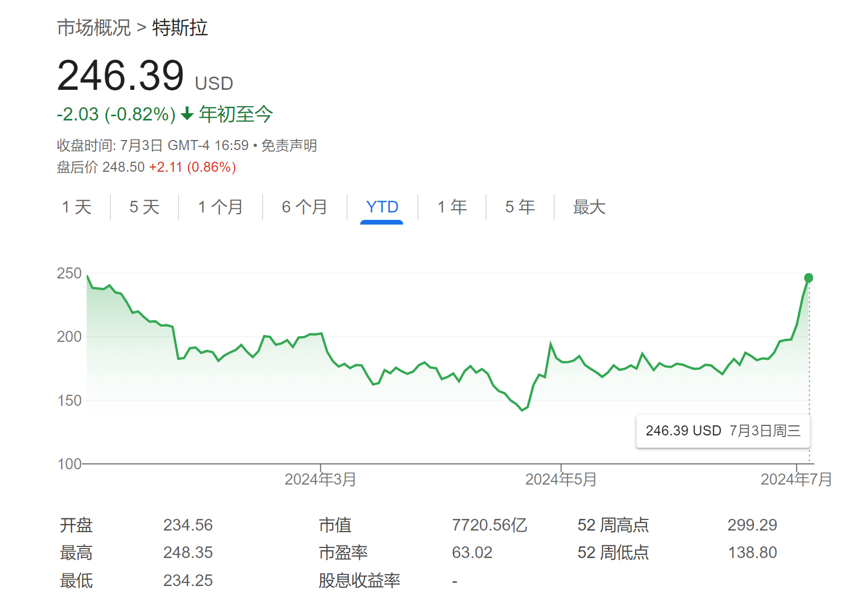Click the 2024年5月 axis label
868x604 pixels.
561,479
